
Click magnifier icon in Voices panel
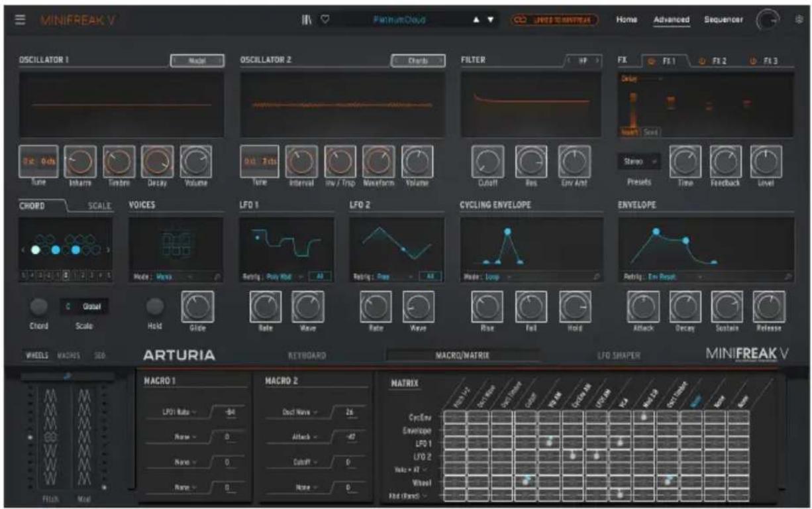[x=217, y=276]
